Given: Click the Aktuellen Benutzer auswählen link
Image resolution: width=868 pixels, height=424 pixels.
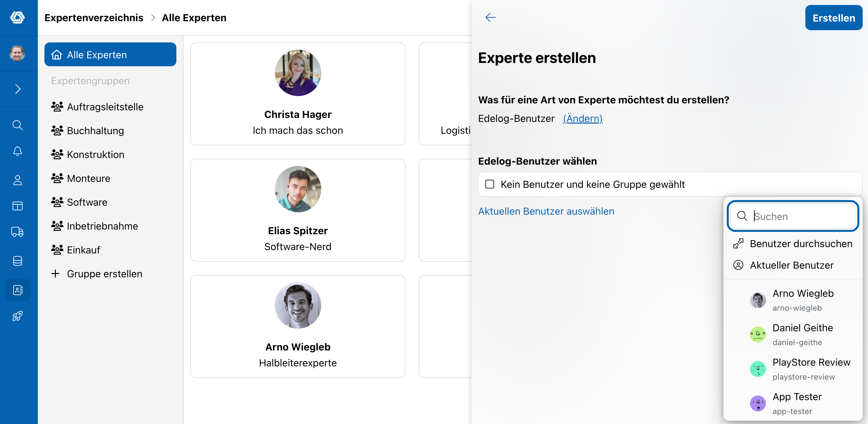Looking at the screenshot, I should (546, 211).
